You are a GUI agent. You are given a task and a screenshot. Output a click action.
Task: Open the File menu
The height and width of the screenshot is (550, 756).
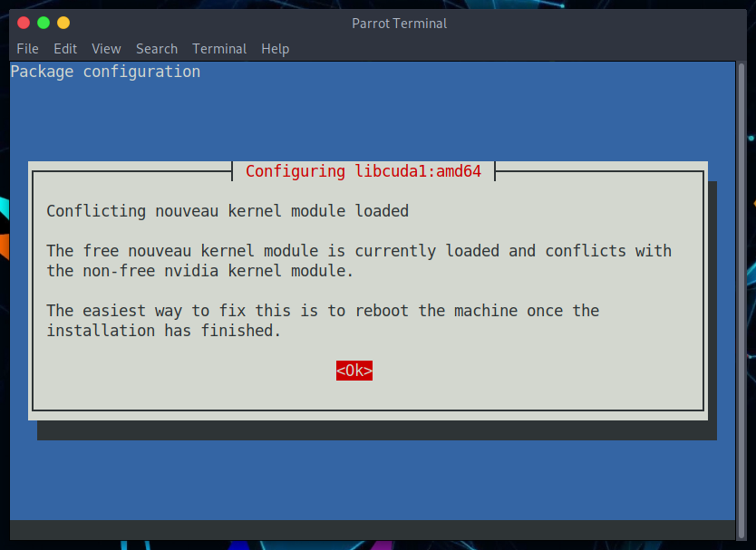coord(27,49)
